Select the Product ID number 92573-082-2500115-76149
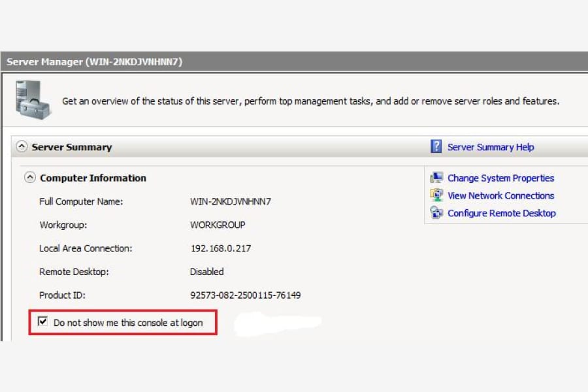The image size is (588, 392). [x=245, y=295]
